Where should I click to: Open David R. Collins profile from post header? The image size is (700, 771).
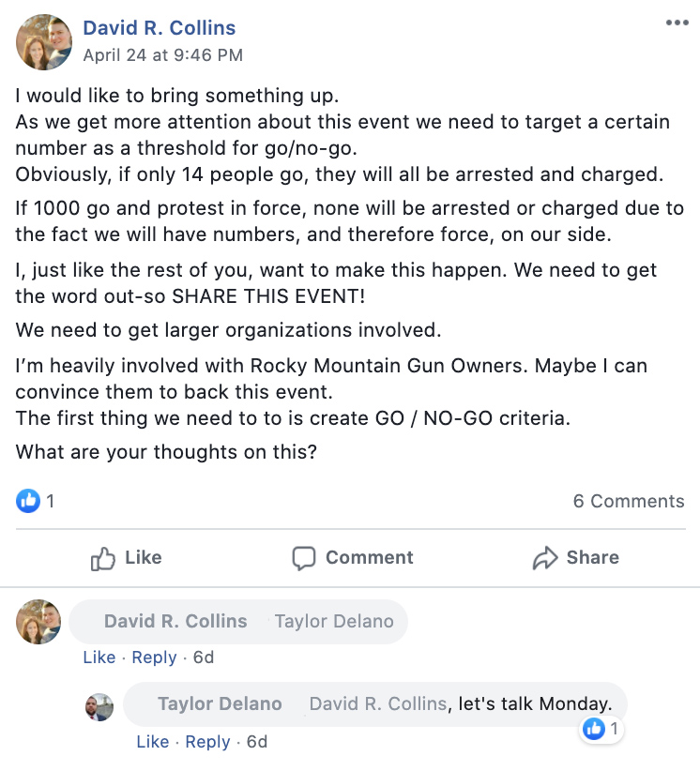[x=159, y=28]
